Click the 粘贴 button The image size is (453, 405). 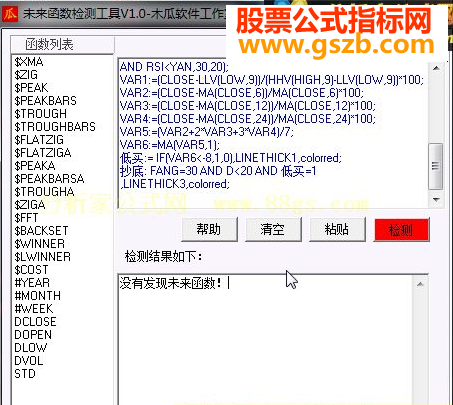tap(337, 229)
